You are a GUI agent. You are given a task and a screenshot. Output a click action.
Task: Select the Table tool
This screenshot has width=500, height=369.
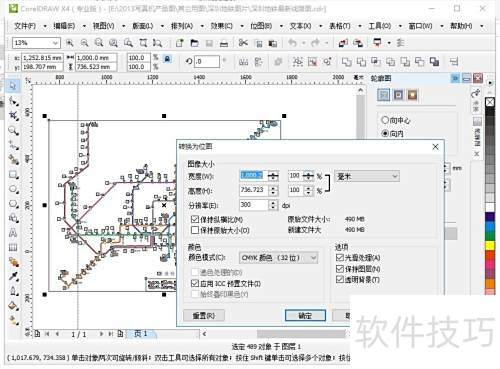tap(13, 247)
